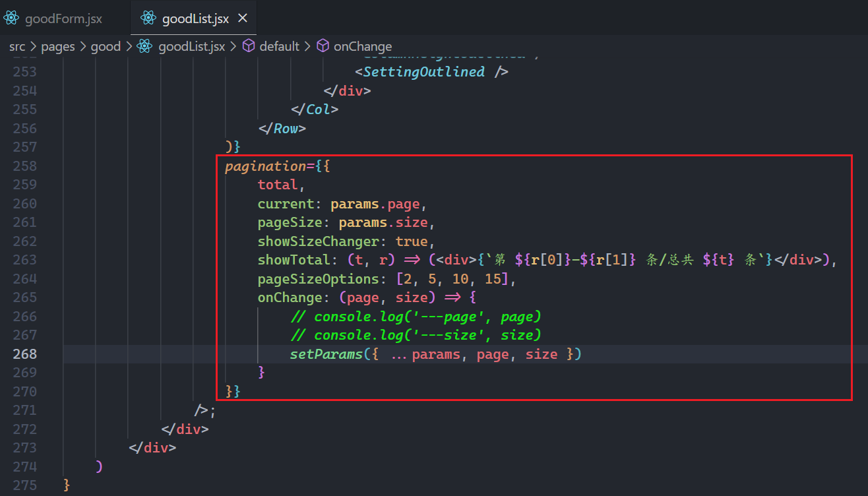Click closing div tag on line 254

pos(347,90)
